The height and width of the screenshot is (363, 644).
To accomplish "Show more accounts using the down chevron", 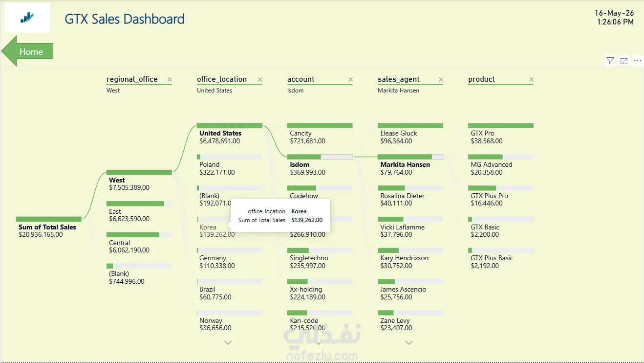I will (319, 343).
